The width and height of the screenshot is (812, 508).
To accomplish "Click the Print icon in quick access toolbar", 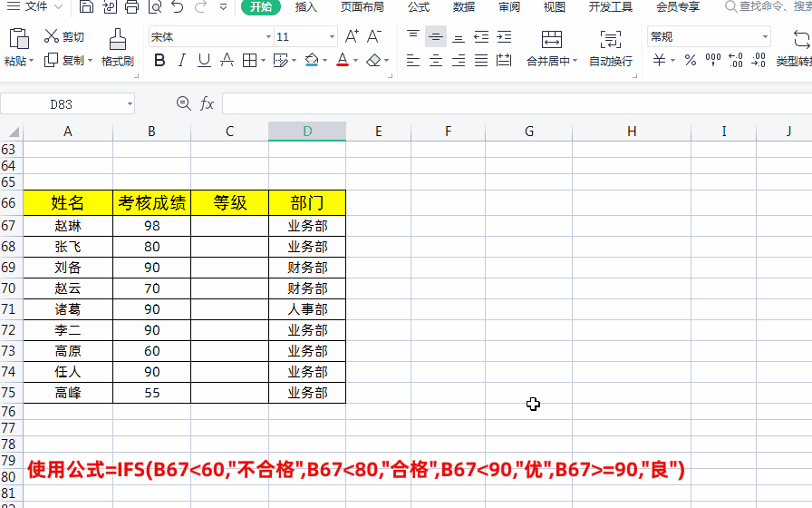I will tap(132, 6).
